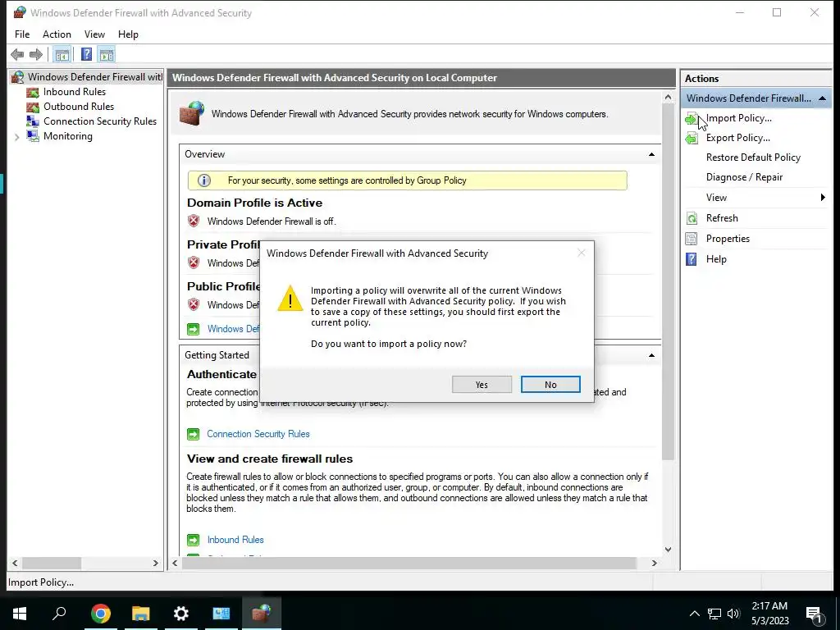Expand the Monitoring tree node
This screenshot has height=630, width=840.
pyautogui.click(x=16, y=137)
